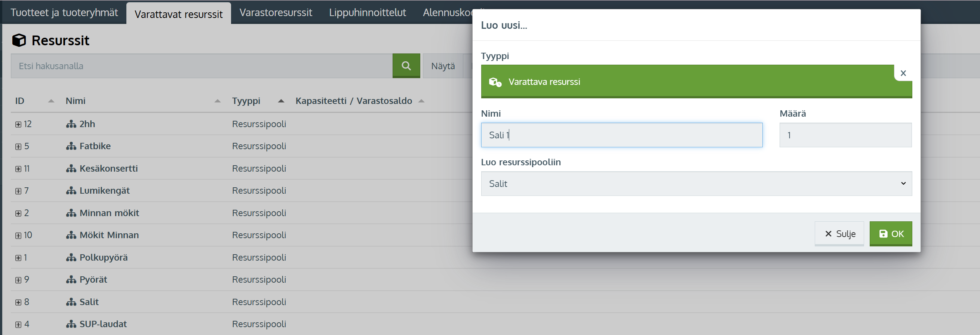
Task: Click the pool icon next to Fatbike
Action: [71, 147]
